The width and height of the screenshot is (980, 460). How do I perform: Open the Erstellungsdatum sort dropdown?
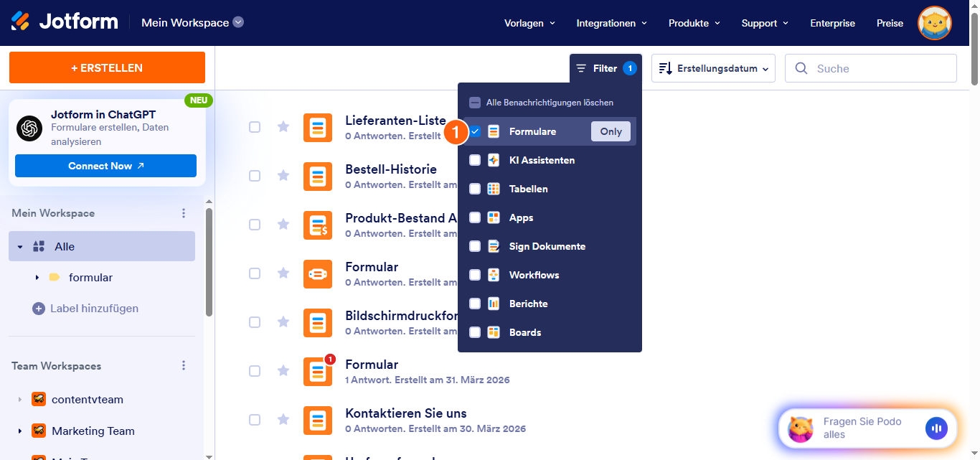click(712, 67)
